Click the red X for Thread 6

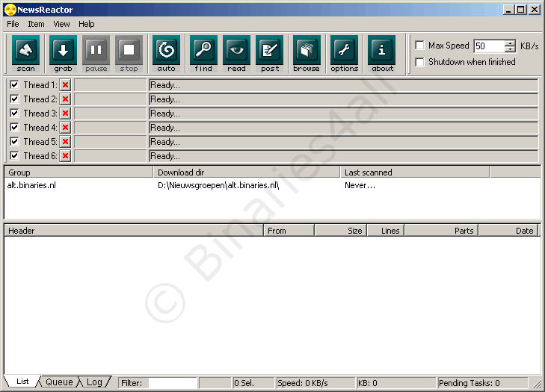(65, 156)
